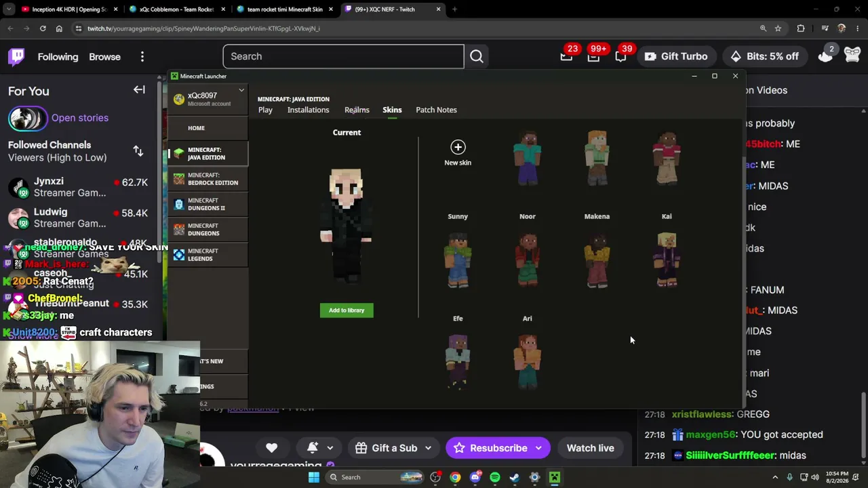Open Chrome home page button
The height and width of the screenshot is (488, 868).
[59, 28]
